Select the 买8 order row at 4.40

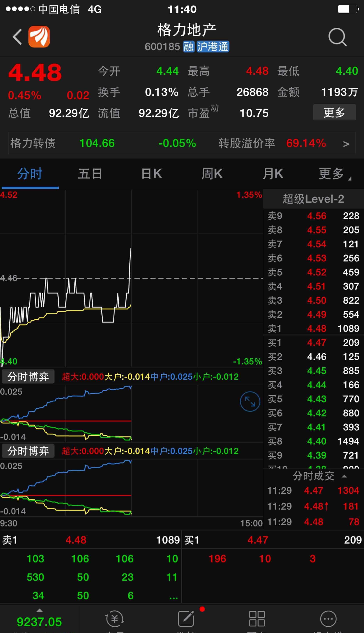pos(313,441)
